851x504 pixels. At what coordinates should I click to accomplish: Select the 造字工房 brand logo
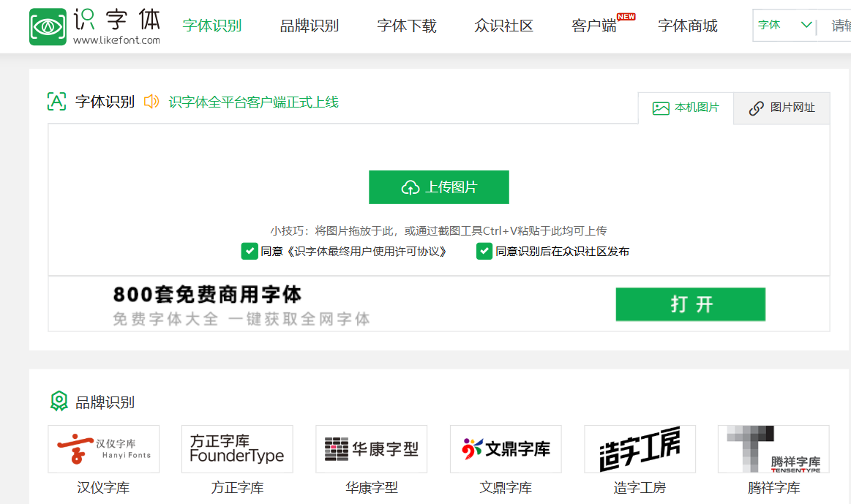coord(640,449)
